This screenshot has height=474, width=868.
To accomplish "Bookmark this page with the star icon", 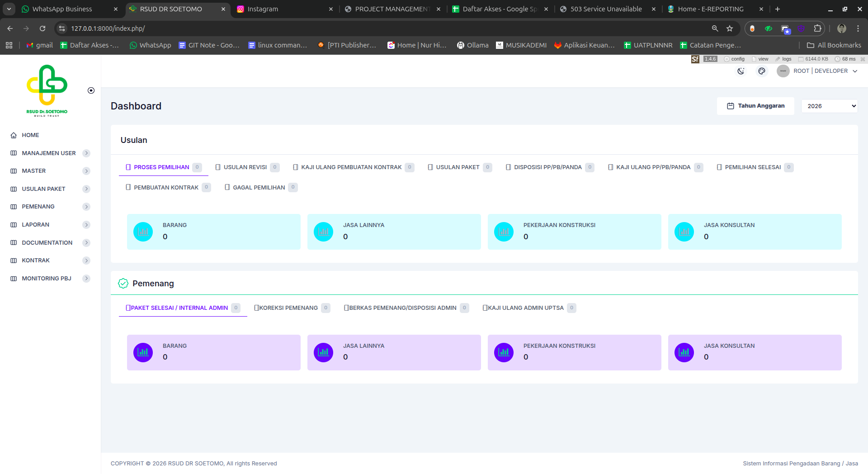I will click(730, 28).
